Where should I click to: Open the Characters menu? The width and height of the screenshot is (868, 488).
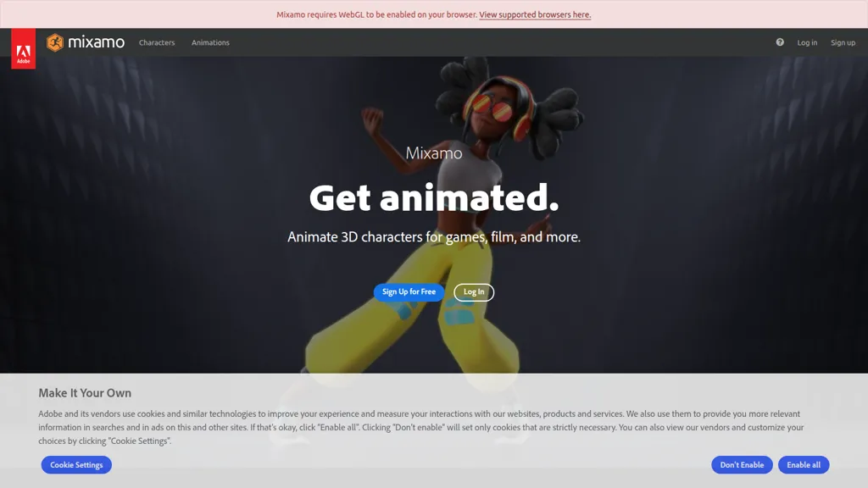click(x=157, y=42)
